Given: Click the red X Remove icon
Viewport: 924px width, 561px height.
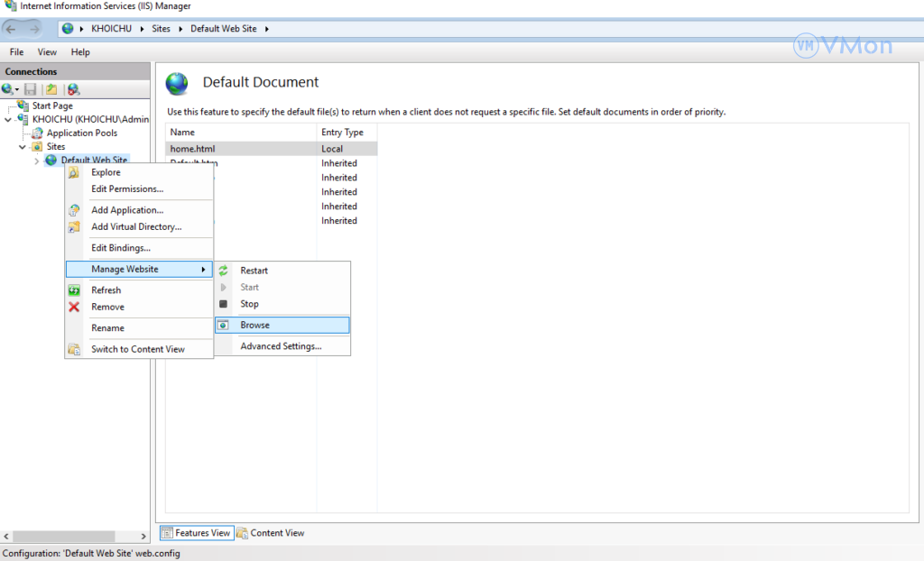Looking at the screenshot, I should coord(74,307).
